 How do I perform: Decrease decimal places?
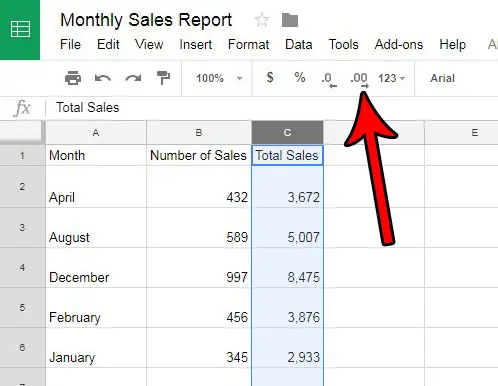329,80
